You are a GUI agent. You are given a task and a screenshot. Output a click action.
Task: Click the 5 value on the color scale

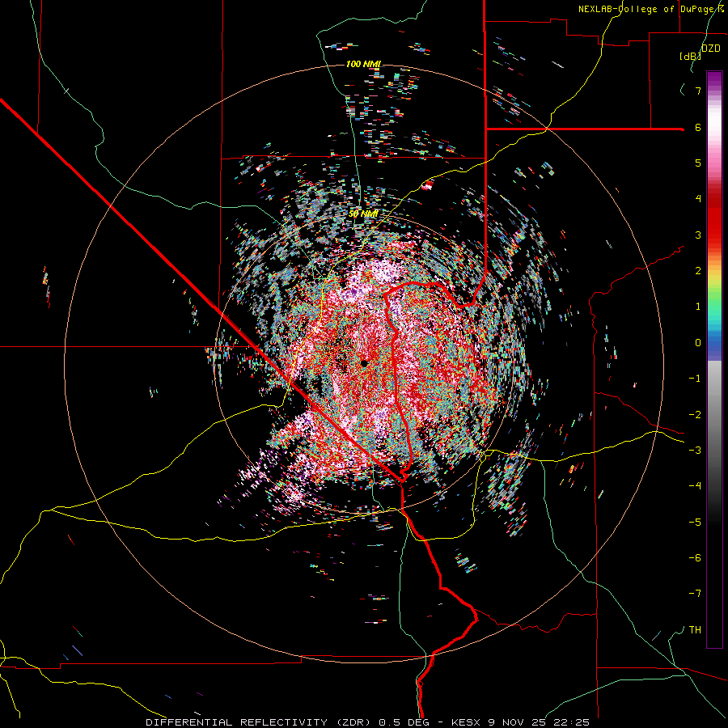point(698,163)
